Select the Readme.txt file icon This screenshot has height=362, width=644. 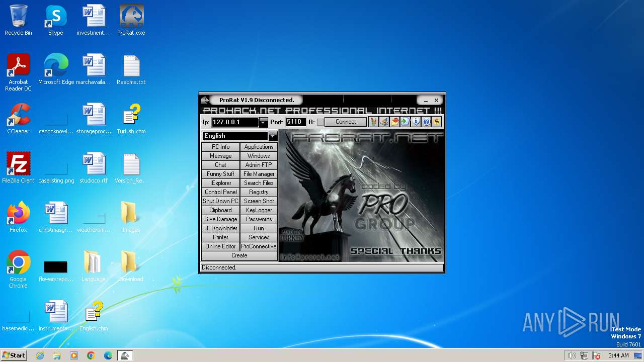131,70
